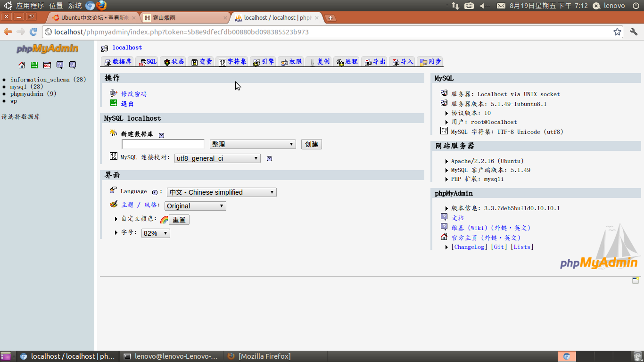Open the SQL query window icon in sidebar
Screen dimensions: 644x362
pyautogui.click(x=47, y=65)
